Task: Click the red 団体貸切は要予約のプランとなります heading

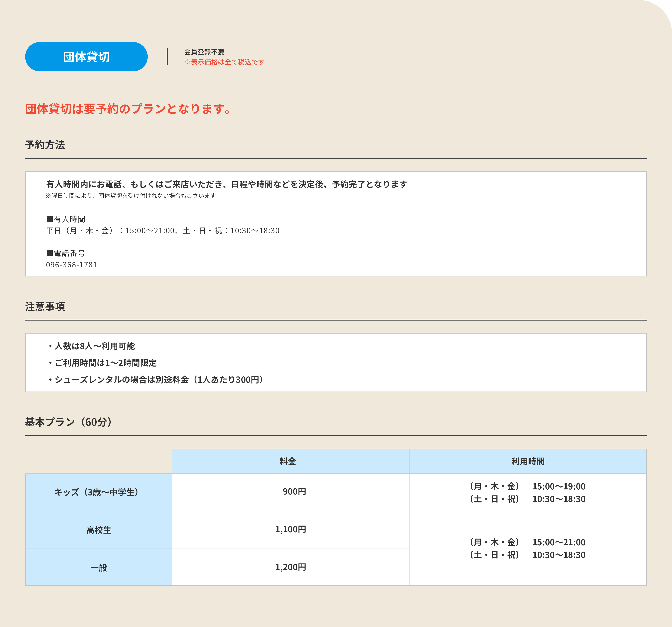Action: pos(128,109)
